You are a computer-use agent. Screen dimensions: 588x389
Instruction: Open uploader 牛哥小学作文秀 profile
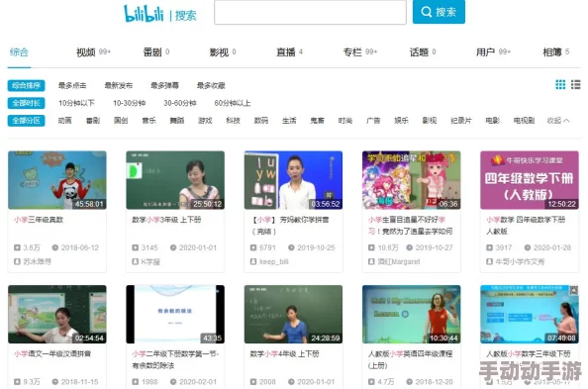click(520, 261)
